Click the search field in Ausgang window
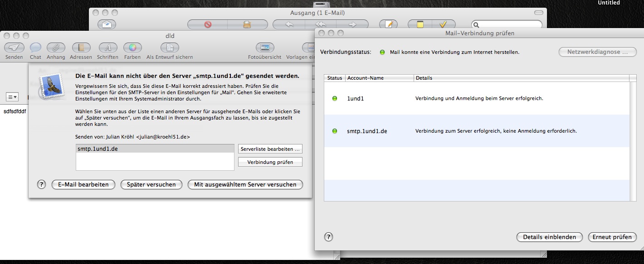Screen dimensions: 644x264 (507, 24)
